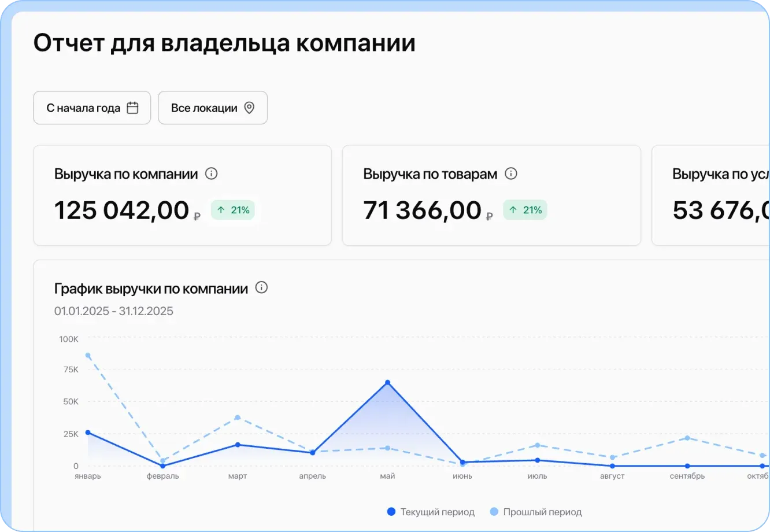Open the info tooltip for "Выручка по компании"

point(212,173)
